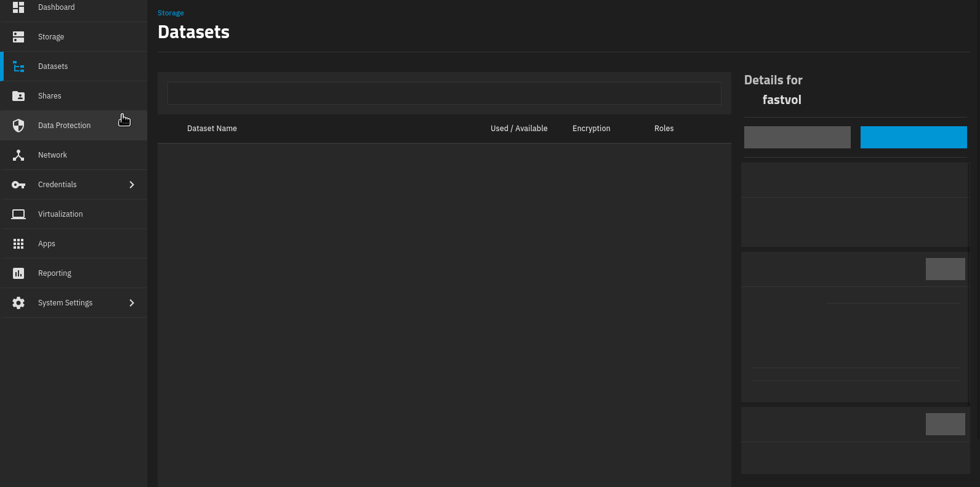Open the Apps grid icon
Viewport: 980px width, 487px height.
point(18,244)
